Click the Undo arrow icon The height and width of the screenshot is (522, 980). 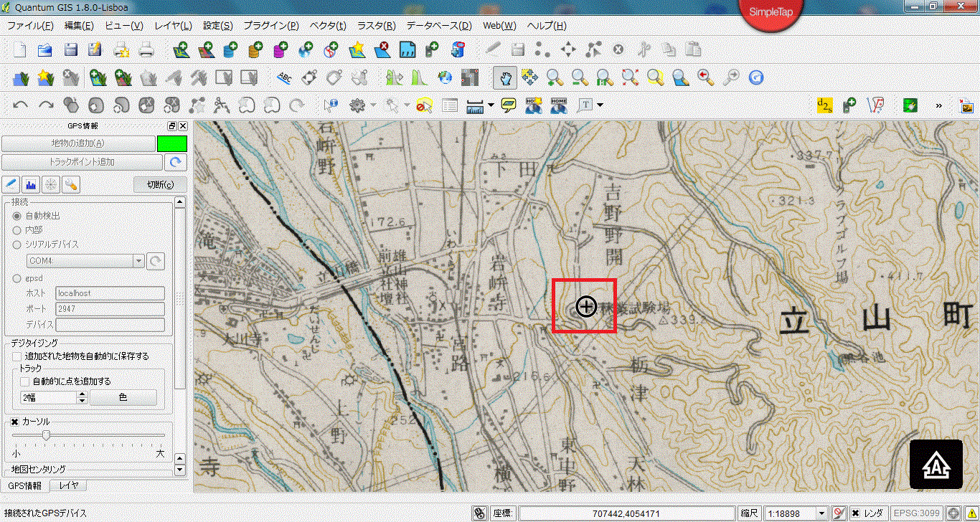coord(20,105)
